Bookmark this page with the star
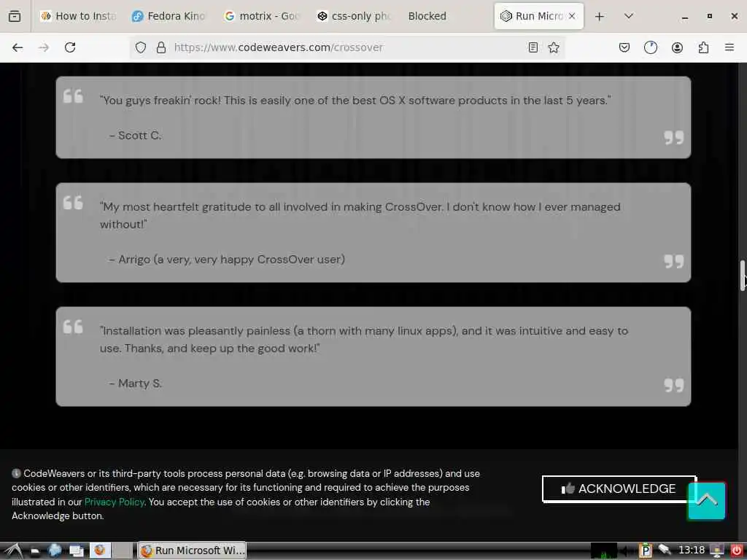The image size is (747, 560). point(554,47)
